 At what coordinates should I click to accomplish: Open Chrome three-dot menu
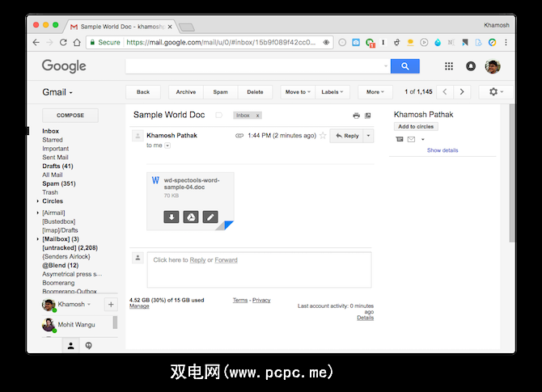click(x=506, y=43)
